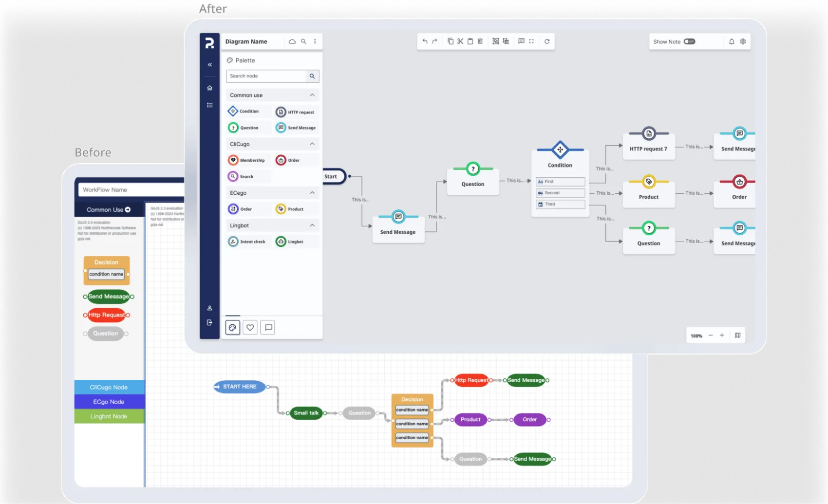
Task: Zoom in with the plus button
Action: 722,336
